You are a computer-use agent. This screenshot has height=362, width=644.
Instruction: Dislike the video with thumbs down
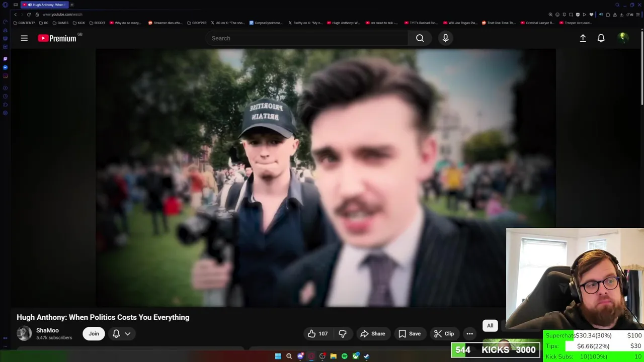(x=343, y=333)
